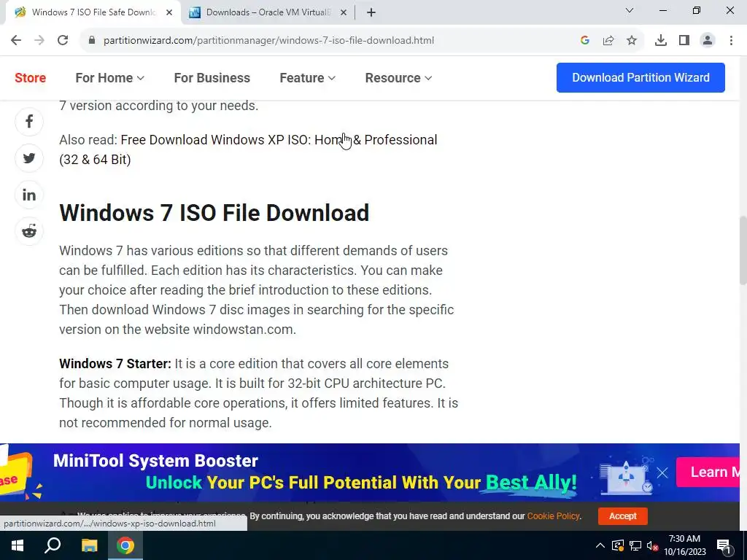The height and width of the screenshot is (560, 747).
Task: Open the Chrome profile avatar
Action: (x=708, y=41)
